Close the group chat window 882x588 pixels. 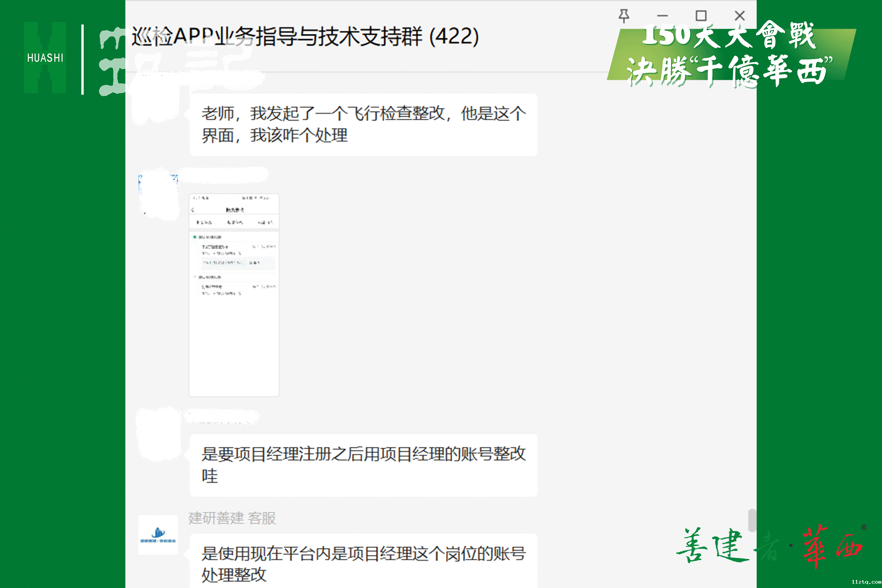(739, 16)
